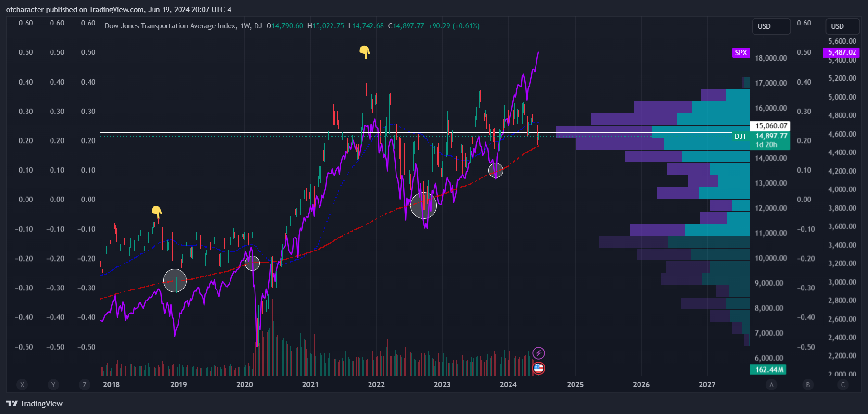This screenshot has height=414, width=868.
Task: Click the circle marker drawn in 2019
Action: [x=175, y=281]
